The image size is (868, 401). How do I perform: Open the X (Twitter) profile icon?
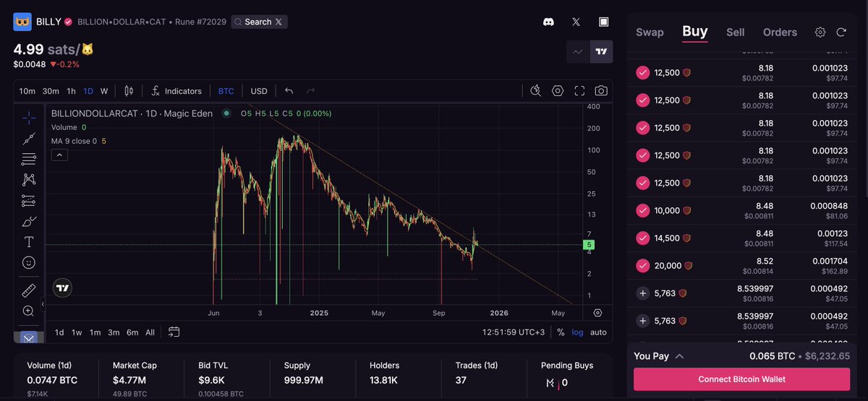[576, 22]
